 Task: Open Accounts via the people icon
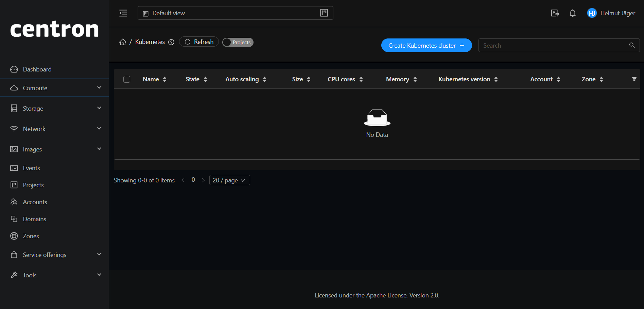click(14, 202)
